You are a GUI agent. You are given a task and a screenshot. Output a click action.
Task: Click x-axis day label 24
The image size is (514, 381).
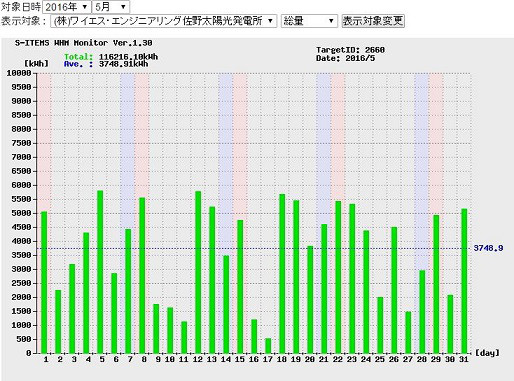[x=366, y=359]
